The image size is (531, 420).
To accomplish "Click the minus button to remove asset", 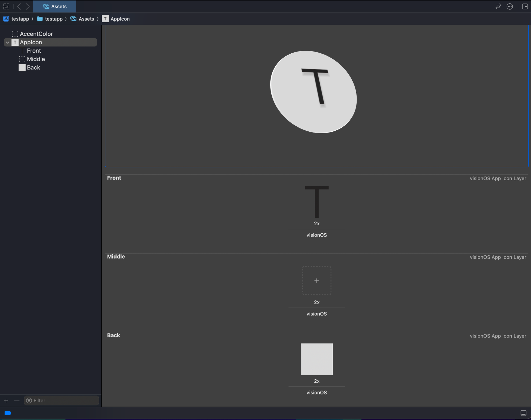I will pos(16,401).
